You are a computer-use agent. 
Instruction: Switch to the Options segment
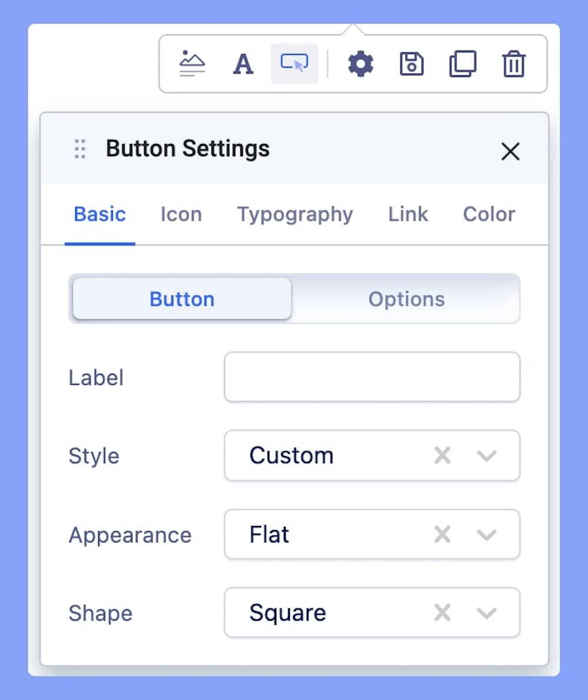[406, 299]
